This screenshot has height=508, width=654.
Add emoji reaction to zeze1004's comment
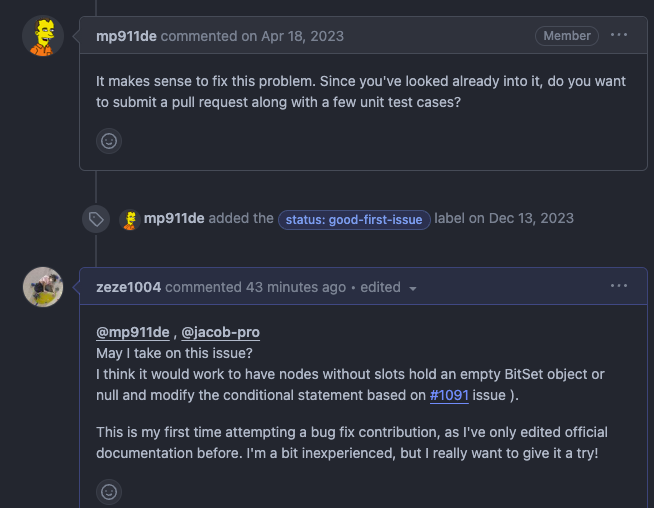click(109, 491)
